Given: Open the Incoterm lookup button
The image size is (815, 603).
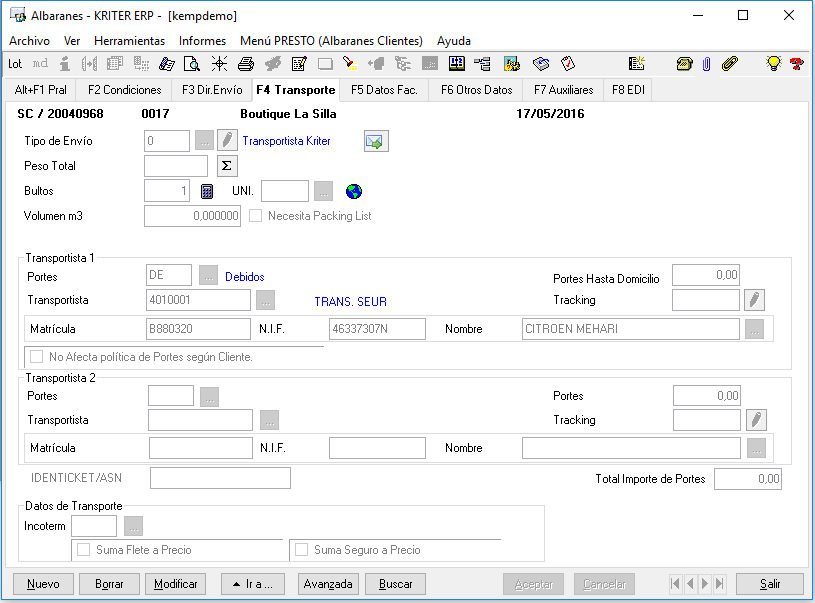Looking at the screenshot, I should coord(134,526).
